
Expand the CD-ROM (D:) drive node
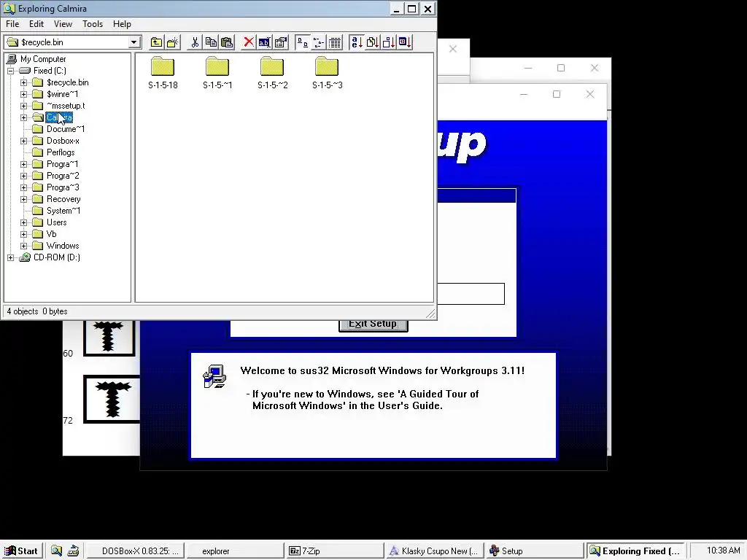10,257
